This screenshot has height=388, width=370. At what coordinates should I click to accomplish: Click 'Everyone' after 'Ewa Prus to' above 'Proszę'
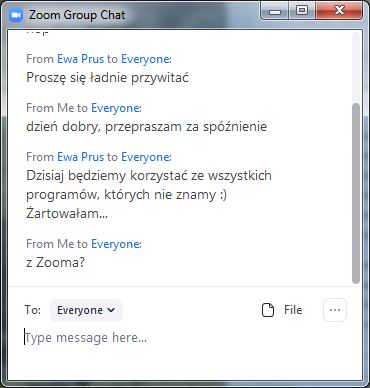coord(146,59)
